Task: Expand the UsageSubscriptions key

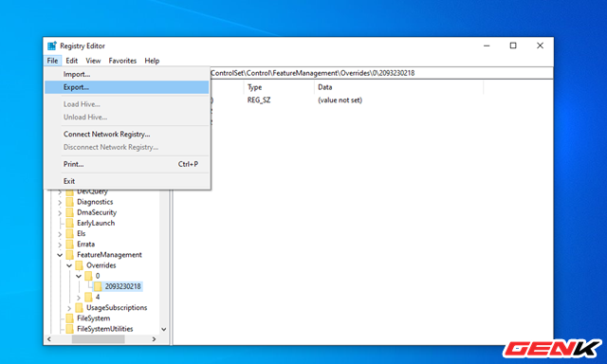Action: [69, 308]
